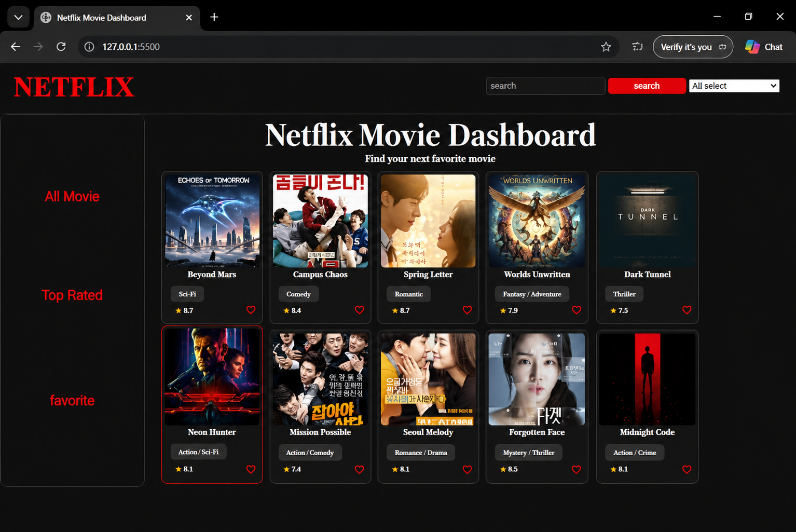
Task: Like Spring Letter using its heart icon
Action: 467,310
